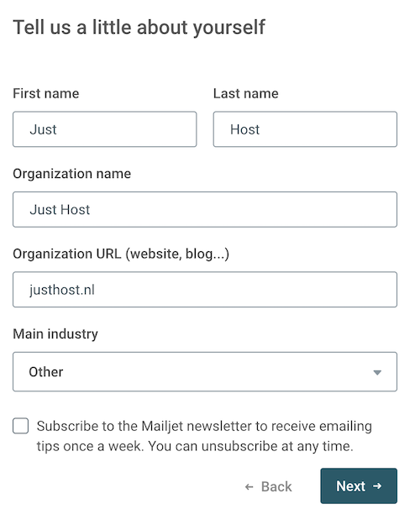Click the Organization name label
Screen dimensions: 420x530
[x=71, y=174]
